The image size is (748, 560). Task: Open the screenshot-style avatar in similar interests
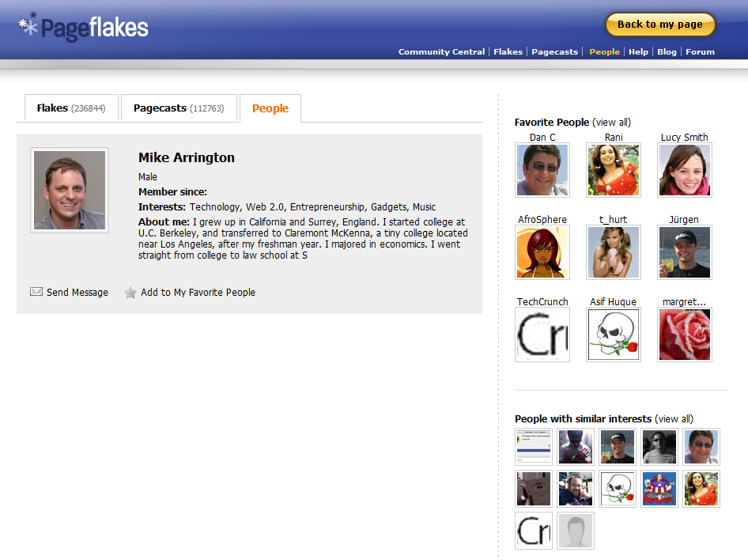534,447
